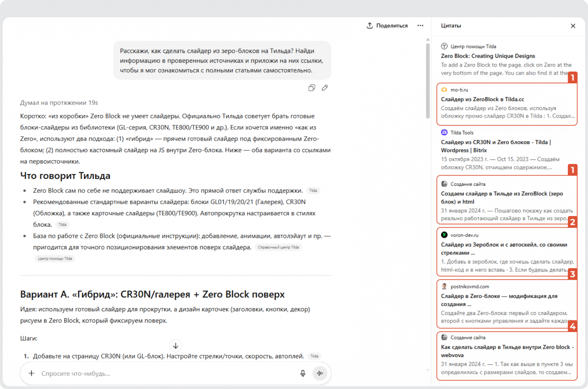Click the paragraph starting "Коротко: «из коробки»"

175,139
